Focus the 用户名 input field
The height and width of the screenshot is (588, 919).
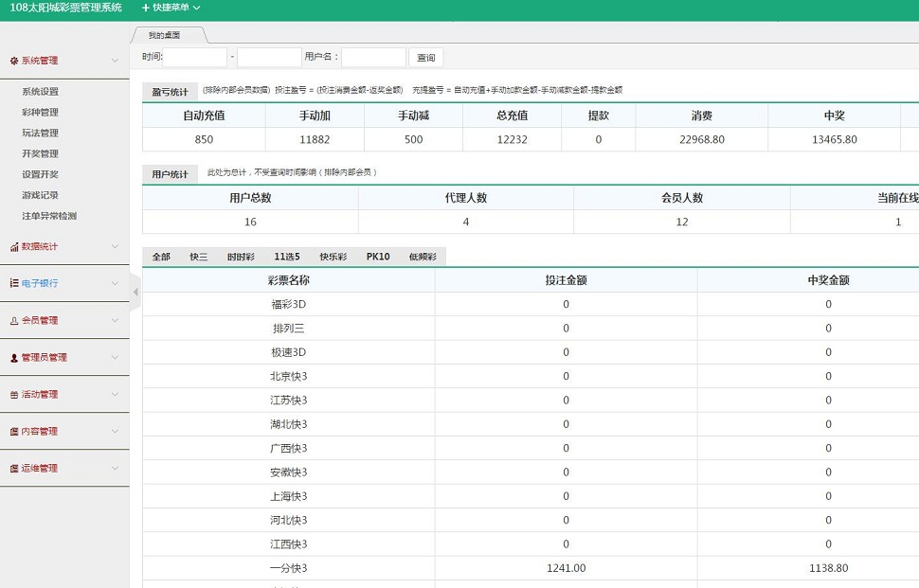pos(373,58)
